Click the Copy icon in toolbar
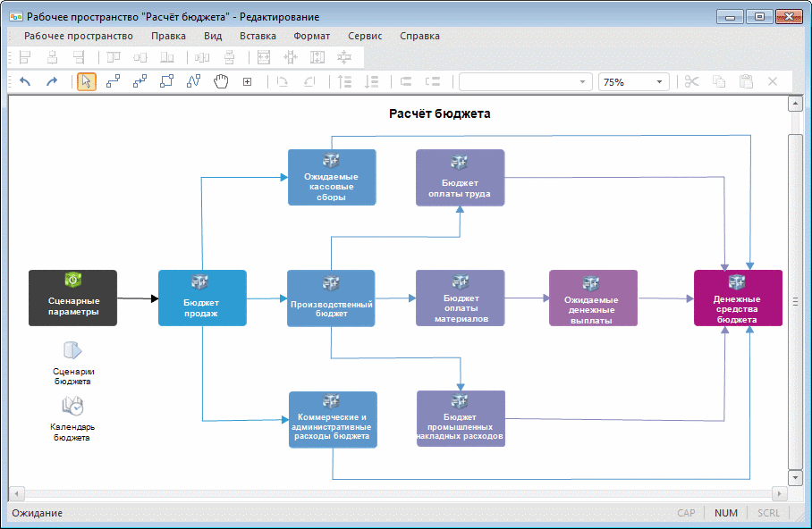 pyautogui.click(x=719, y=82)
